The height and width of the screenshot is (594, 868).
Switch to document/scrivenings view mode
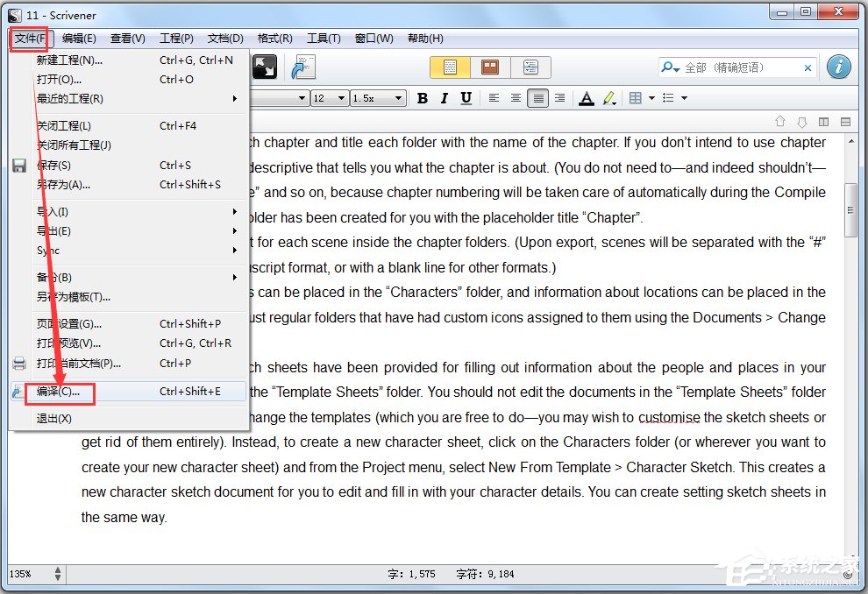click(x=450, y=67)
